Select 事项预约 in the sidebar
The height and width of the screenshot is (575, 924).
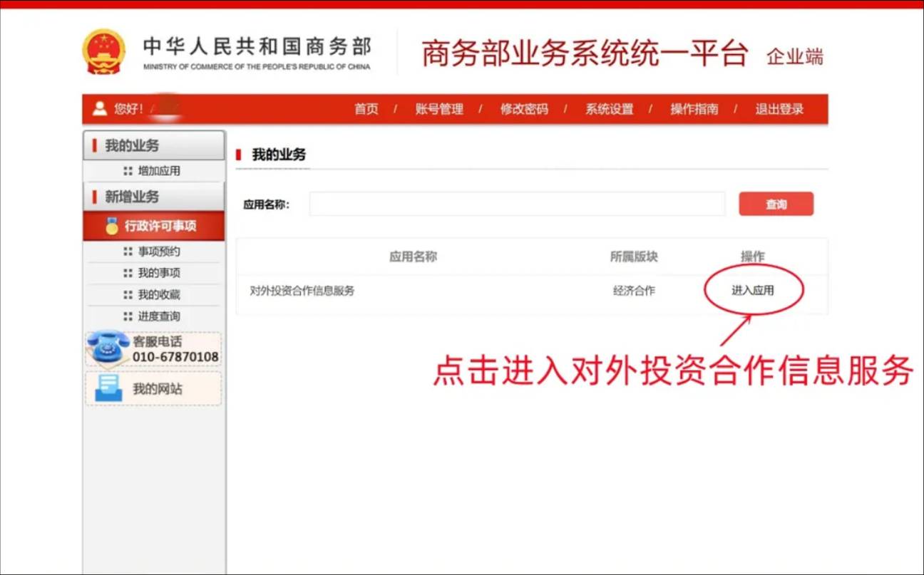point(159,252)
